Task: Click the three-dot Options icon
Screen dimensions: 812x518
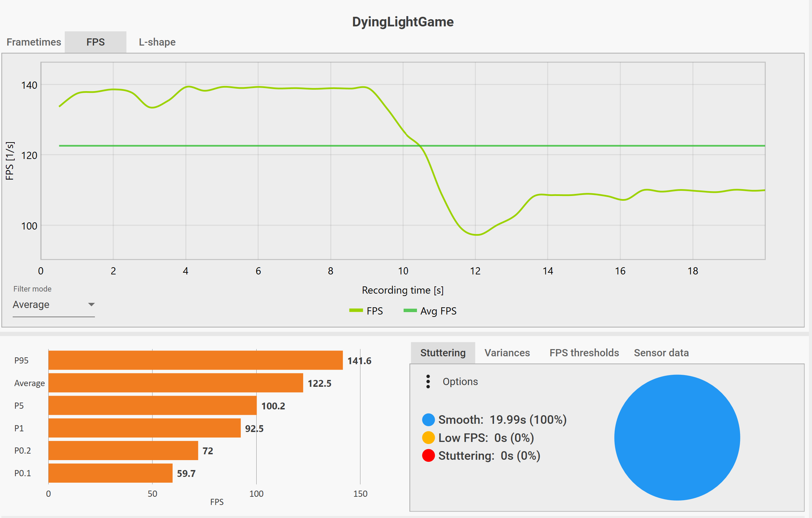Action: coord(428,381)
